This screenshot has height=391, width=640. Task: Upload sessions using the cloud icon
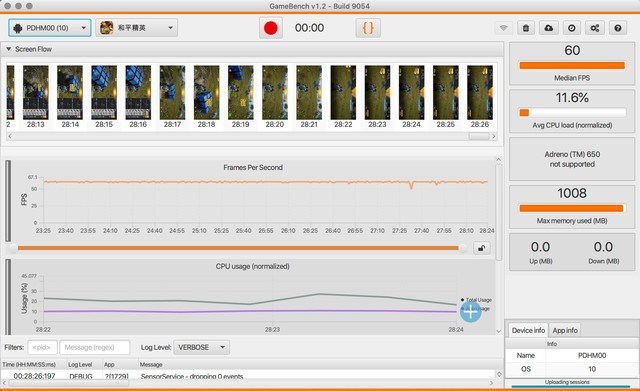(x=549, y=28)
